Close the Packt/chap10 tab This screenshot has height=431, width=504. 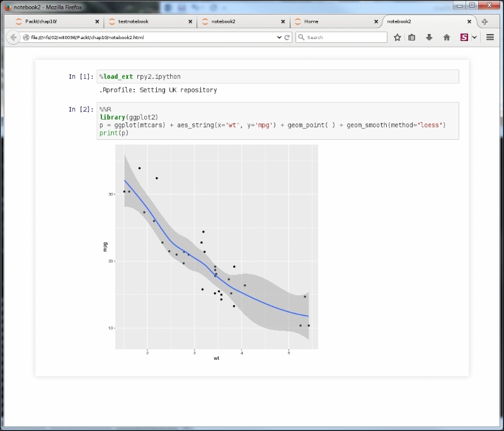[97, 21]
